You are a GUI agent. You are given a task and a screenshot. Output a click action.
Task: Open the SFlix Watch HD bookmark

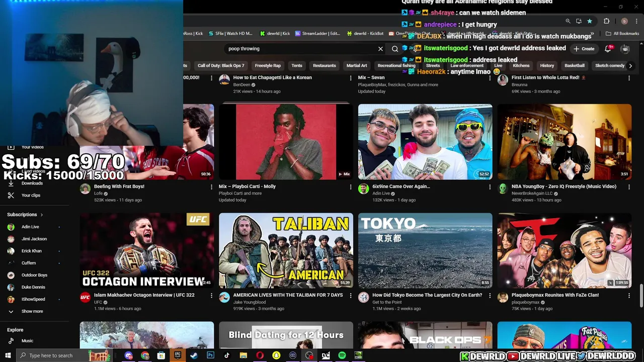click(x=229, y=34)
